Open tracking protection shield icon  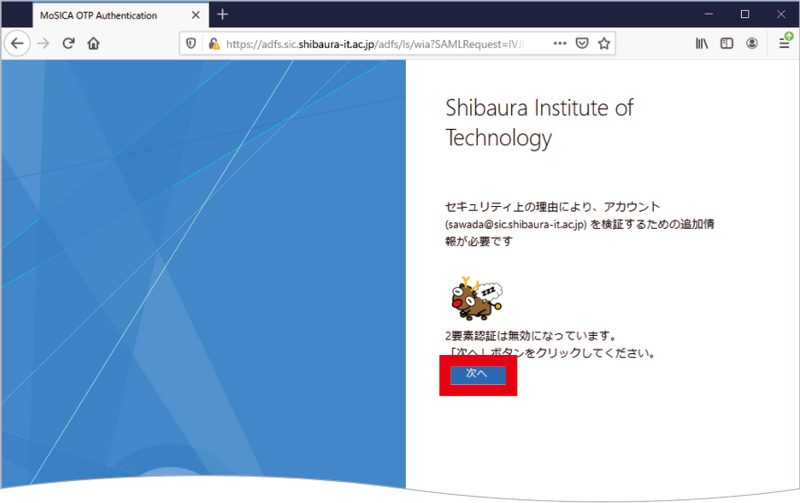pos(191,44)
